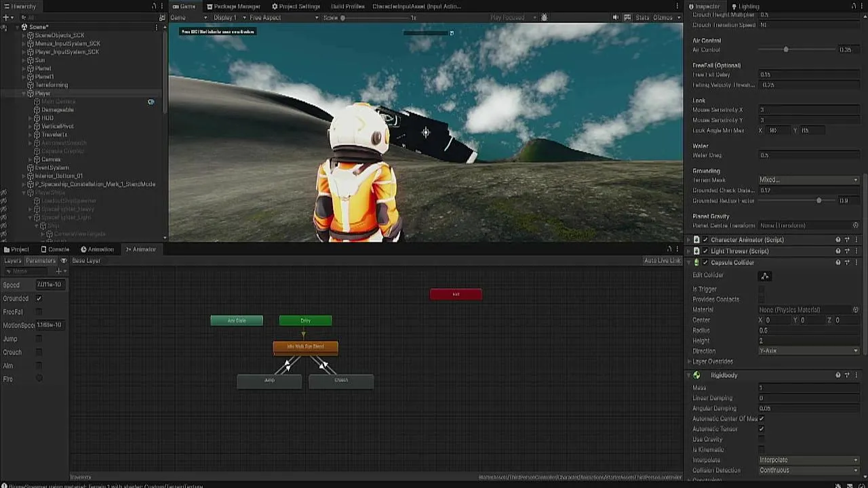Open the Free Aspect dropdown
The width and height of the screenshot is (868, 488).
[283, 18]
